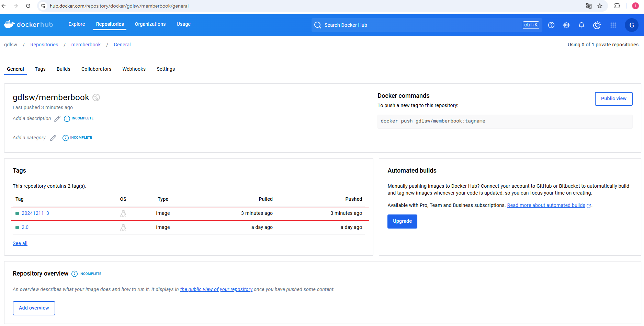Open the apps grid launcher icon
The width and height of the screenshot is (644, 326).
coord(613,25)
